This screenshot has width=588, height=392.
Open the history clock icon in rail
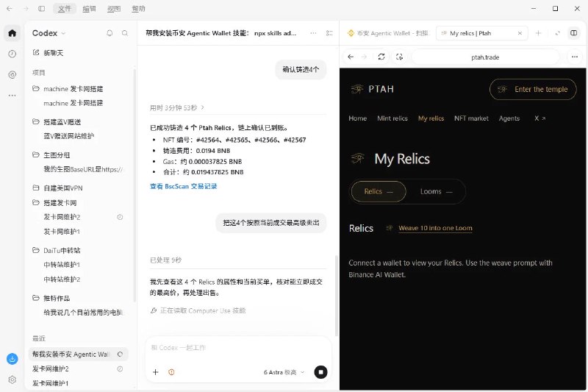(x=12, y=54)
